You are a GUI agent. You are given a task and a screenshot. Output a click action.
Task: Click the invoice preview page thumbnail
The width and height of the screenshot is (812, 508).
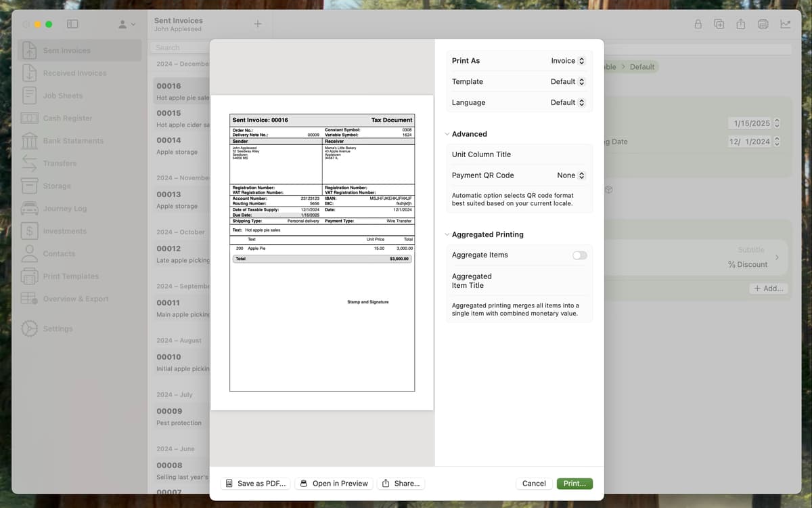pos(322,252)
